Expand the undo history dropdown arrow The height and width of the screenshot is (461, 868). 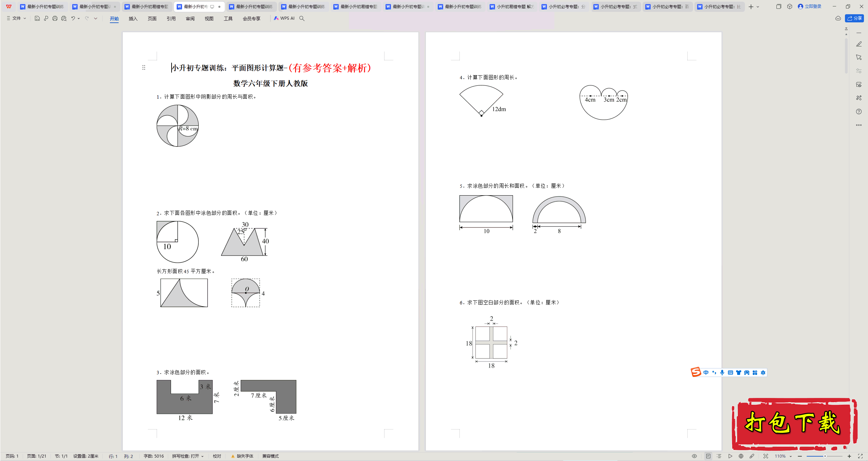(x=79, y=18)
